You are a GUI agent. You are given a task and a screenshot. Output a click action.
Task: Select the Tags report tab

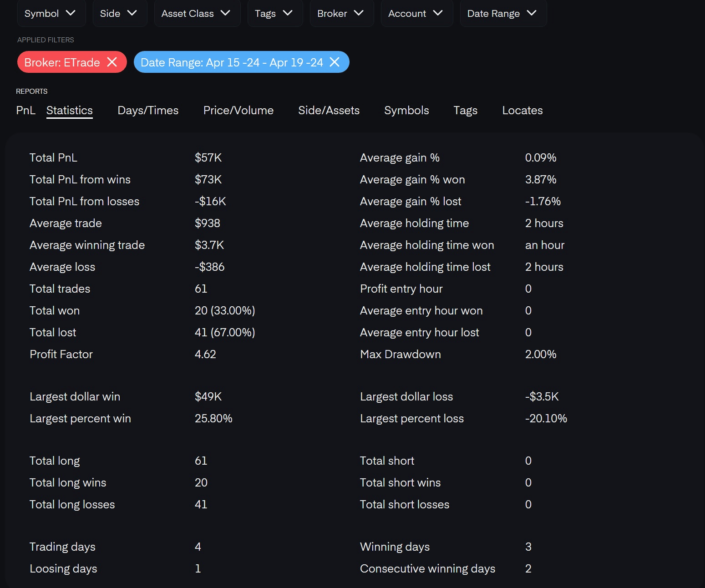click(465, 111)
